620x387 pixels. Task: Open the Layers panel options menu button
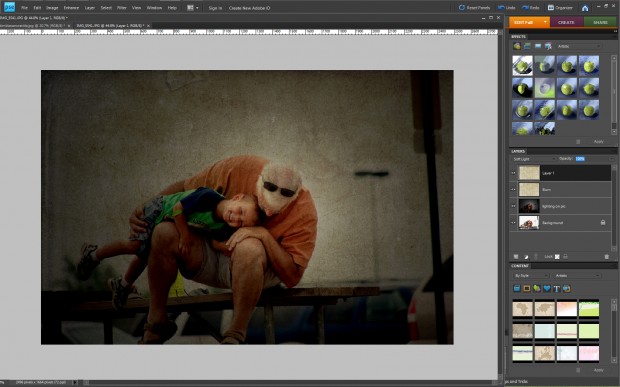coord(613,151)
